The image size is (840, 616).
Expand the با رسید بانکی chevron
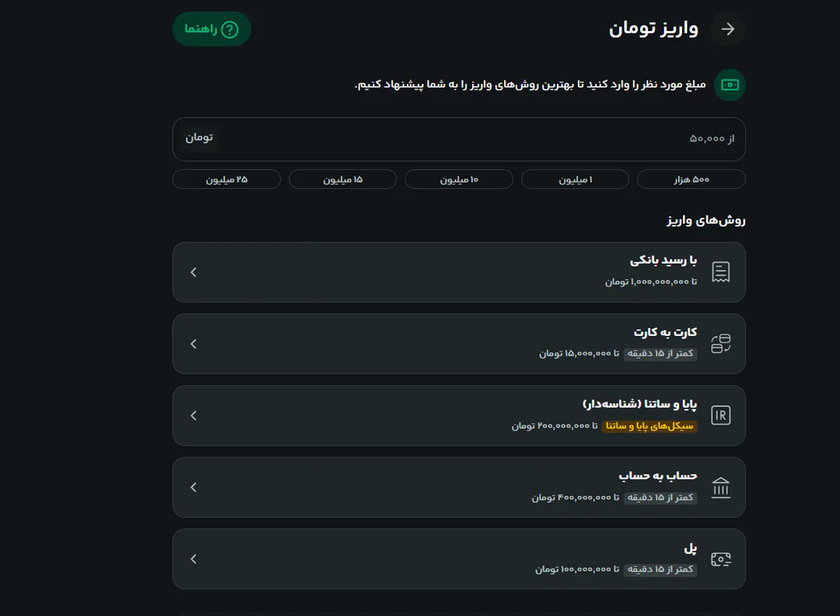click(x=194, y=272)
